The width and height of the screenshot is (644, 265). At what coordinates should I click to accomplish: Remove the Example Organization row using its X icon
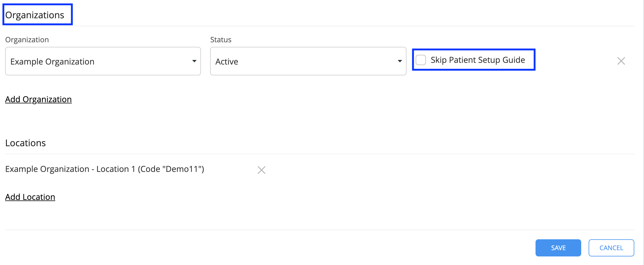[x=621, y=61]
